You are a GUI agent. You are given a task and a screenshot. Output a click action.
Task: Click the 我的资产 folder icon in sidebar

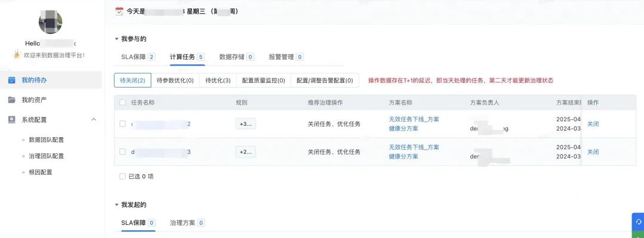12,100
